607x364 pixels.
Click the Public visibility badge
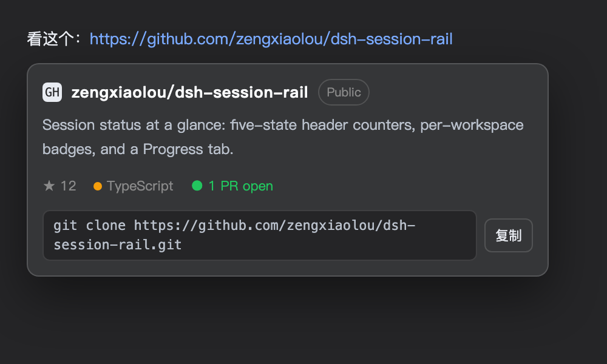[344, 92]
